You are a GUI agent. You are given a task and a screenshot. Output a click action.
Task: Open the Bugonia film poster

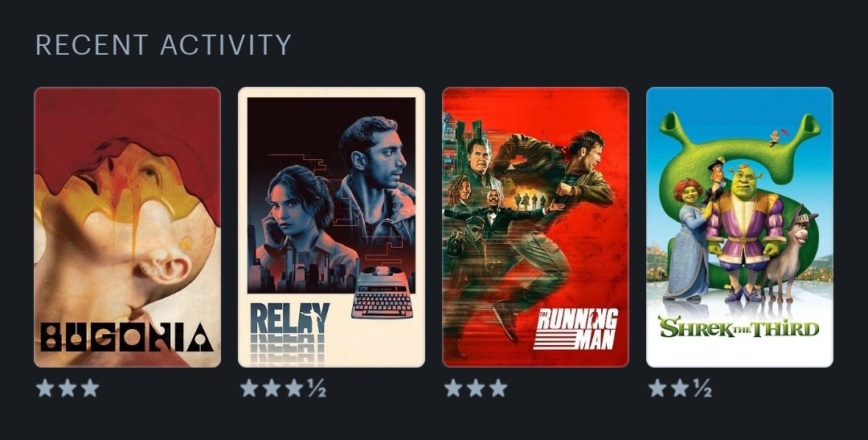[x=127, y=227]
